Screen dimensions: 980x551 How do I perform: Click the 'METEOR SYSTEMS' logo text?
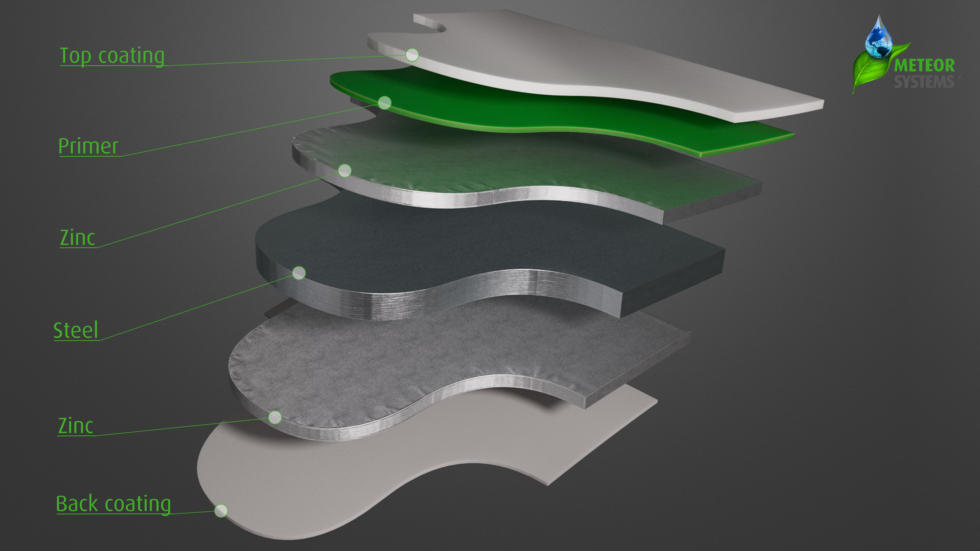coord(924,73)
